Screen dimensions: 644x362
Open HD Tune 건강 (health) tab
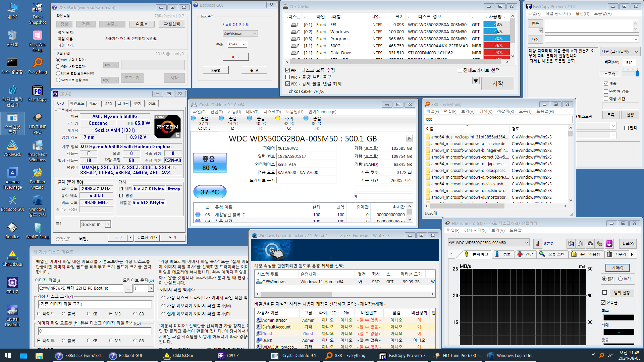click(x=525, y=254)
